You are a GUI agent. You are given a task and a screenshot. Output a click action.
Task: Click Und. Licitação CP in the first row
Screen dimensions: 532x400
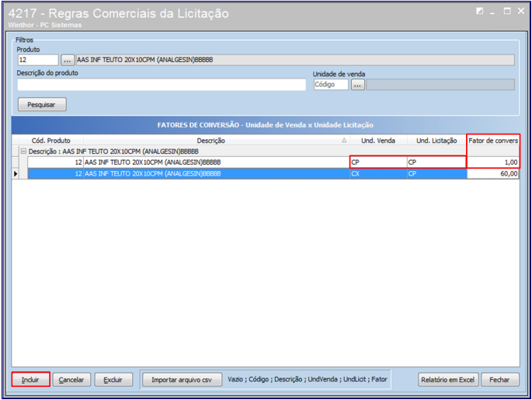pos(436,162)
